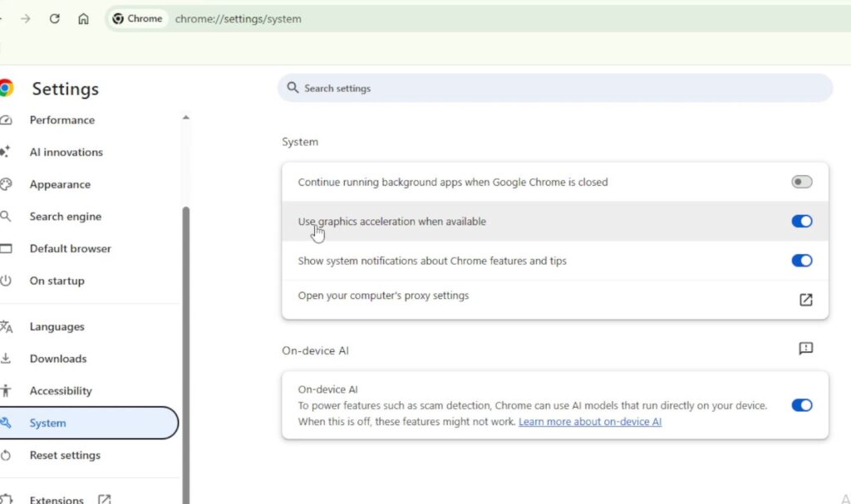Open Performance settings in sidebar
The image size is (851, 504).
61,120
